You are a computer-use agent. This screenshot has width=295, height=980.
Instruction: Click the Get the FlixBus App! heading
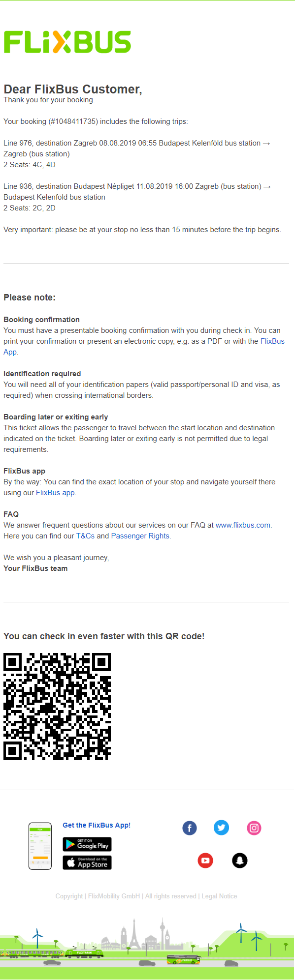pyautogui.click(x=97, y=825)
